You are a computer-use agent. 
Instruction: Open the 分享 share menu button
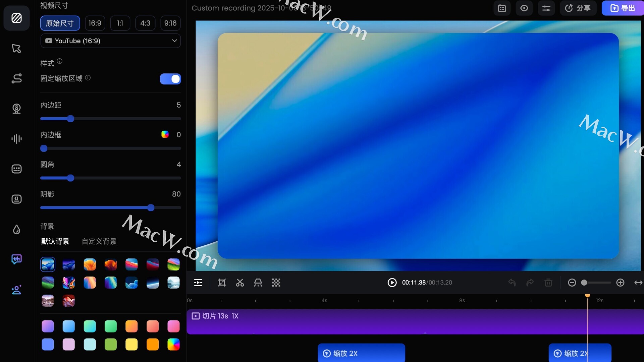point(578,8)
